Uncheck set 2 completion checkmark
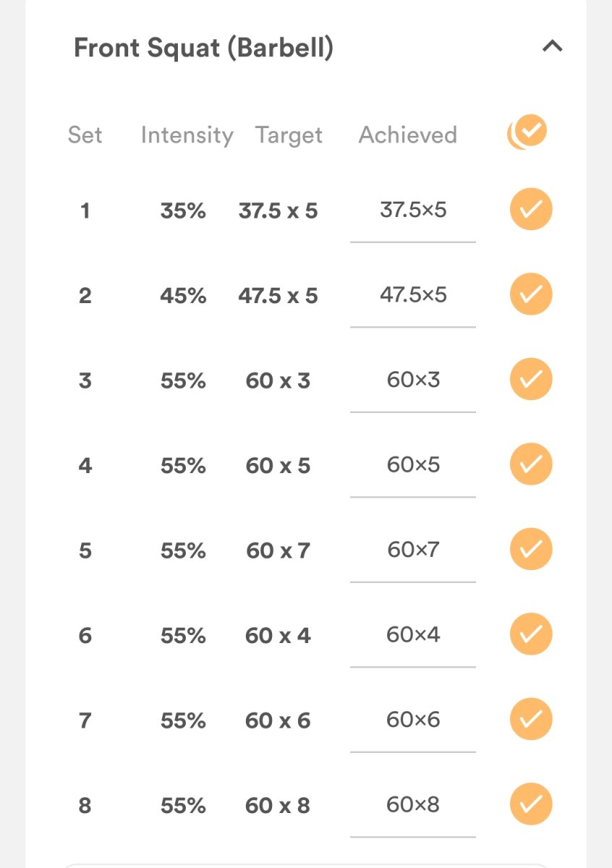The width and height of the screenshot is (612, 868). coord(531,294)
